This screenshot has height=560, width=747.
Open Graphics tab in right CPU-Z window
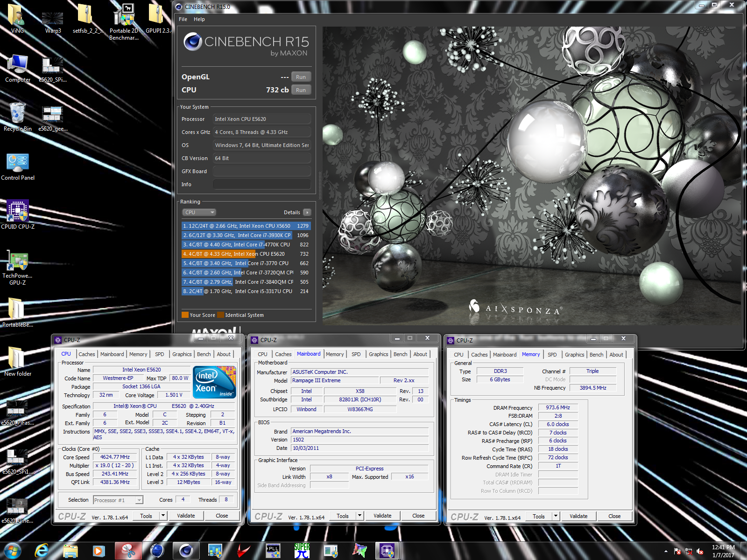pos(575,355)
